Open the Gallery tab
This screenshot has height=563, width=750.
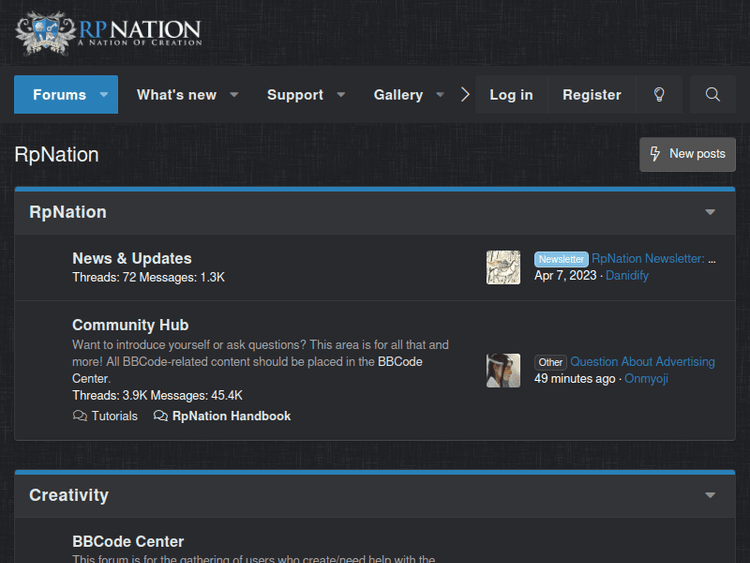click(398, 95)
